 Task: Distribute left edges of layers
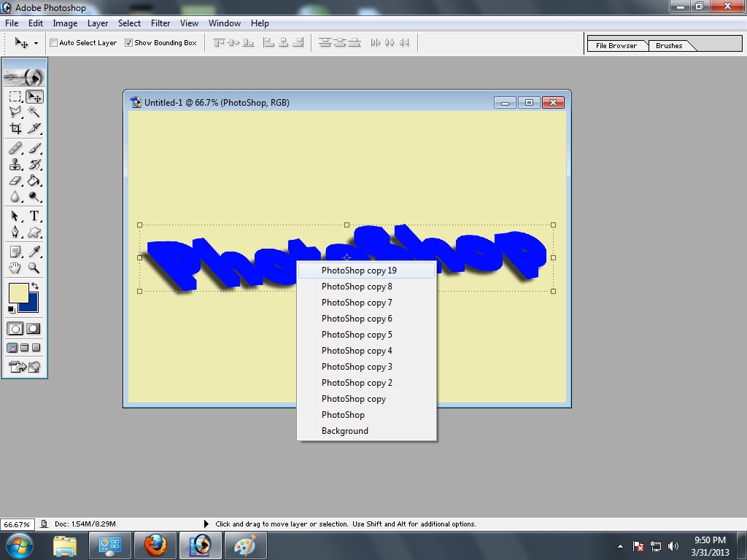[376, 43]
